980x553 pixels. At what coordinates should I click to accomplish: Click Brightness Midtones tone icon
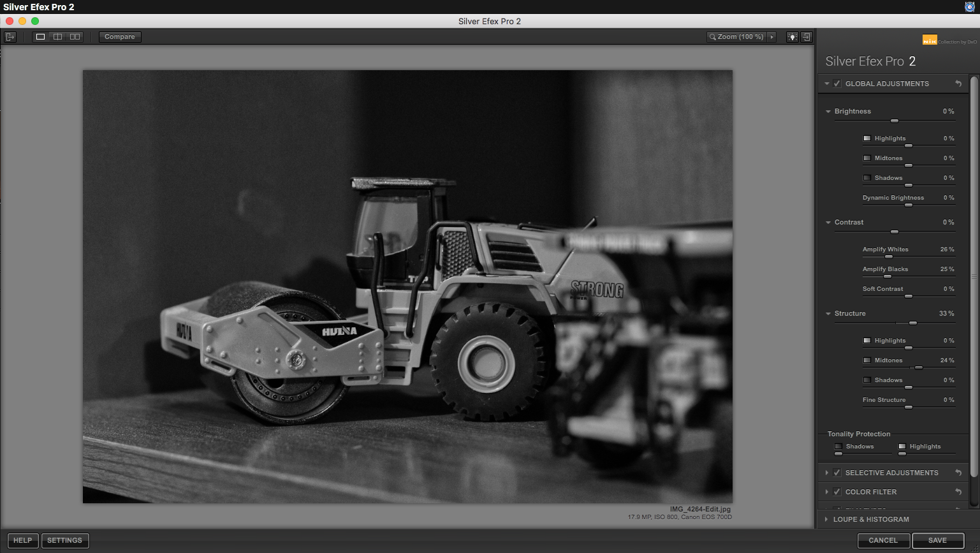click(x=867, y=158)
